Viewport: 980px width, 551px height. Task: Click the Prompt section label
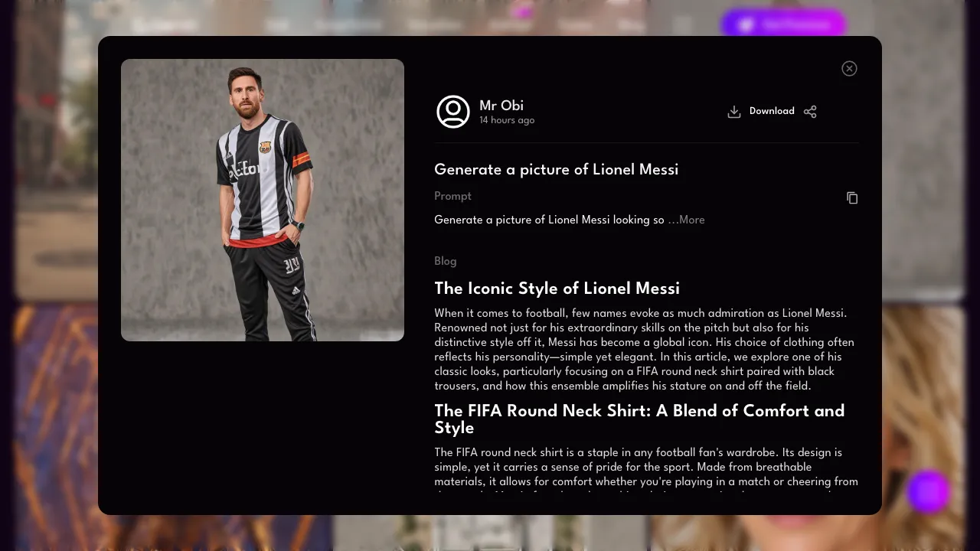tap(453, 196)
